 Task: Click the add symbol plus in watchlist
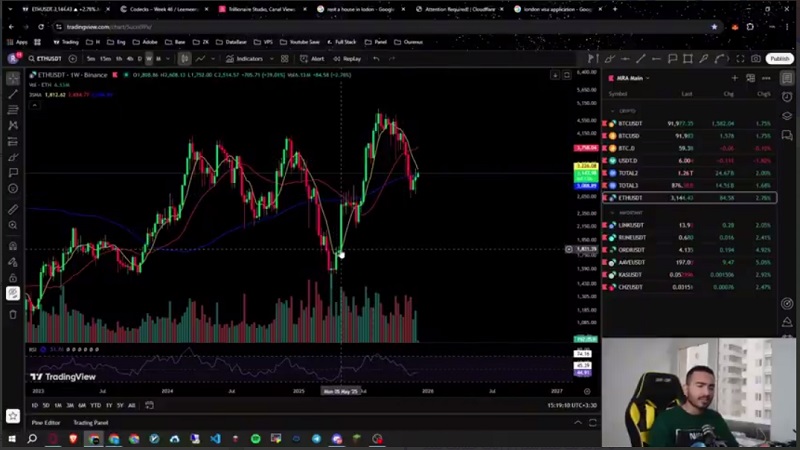pyautogui.click(x=735, y=78)
